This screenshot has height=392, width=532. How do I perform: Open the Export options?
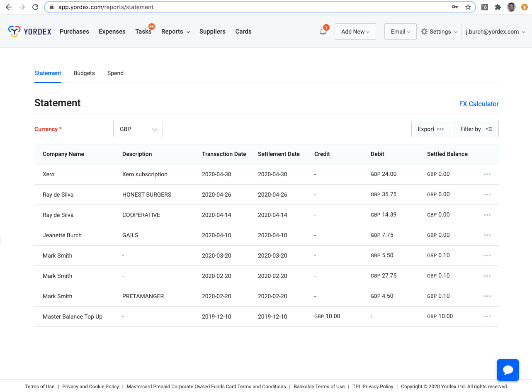431,129
